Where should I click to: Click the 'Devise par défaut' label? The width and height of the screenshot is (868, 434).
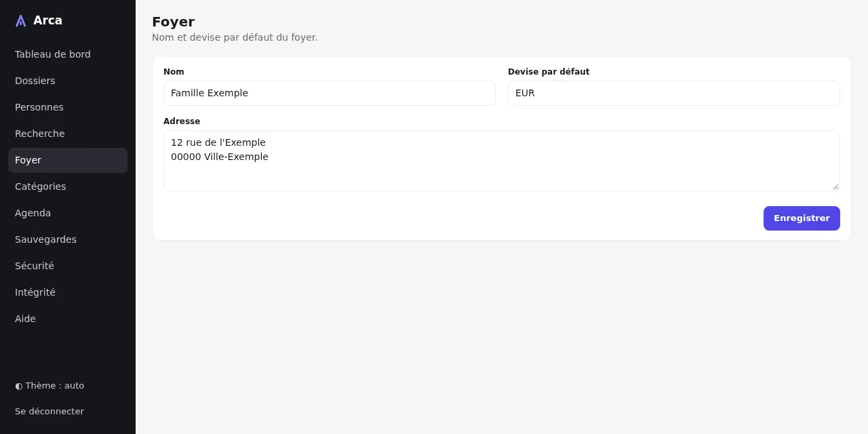(549, 72)
